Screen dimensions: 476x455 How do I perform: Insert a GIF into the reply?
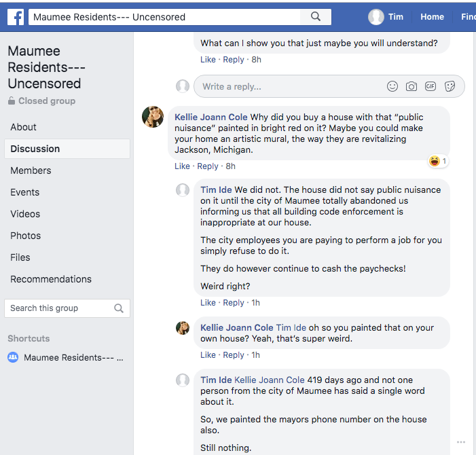[x=431, y=86]
